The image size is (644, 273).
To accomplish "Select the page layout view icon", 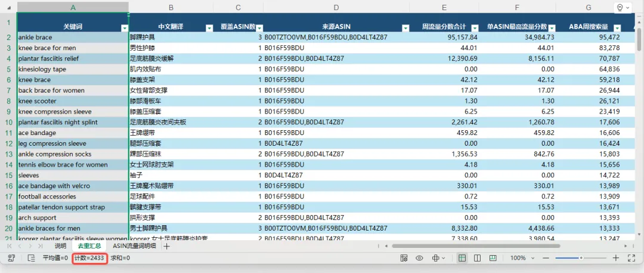I will pyautogui.click(x=477, y=258).
